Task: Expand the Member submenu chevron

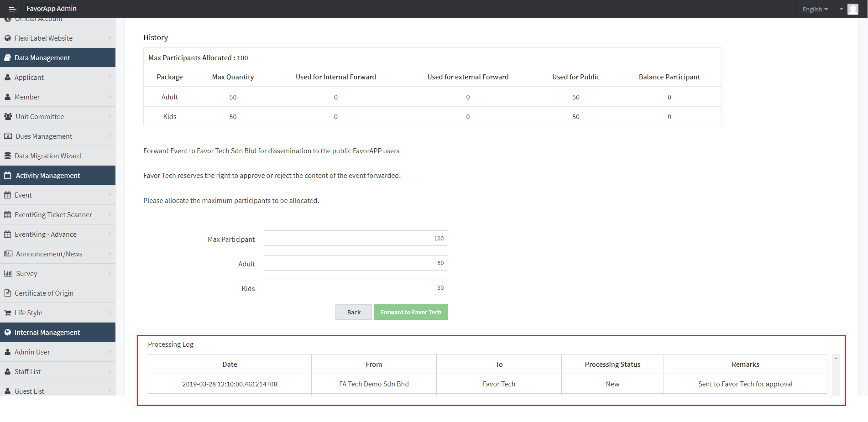Action: (x=110, y=97)
